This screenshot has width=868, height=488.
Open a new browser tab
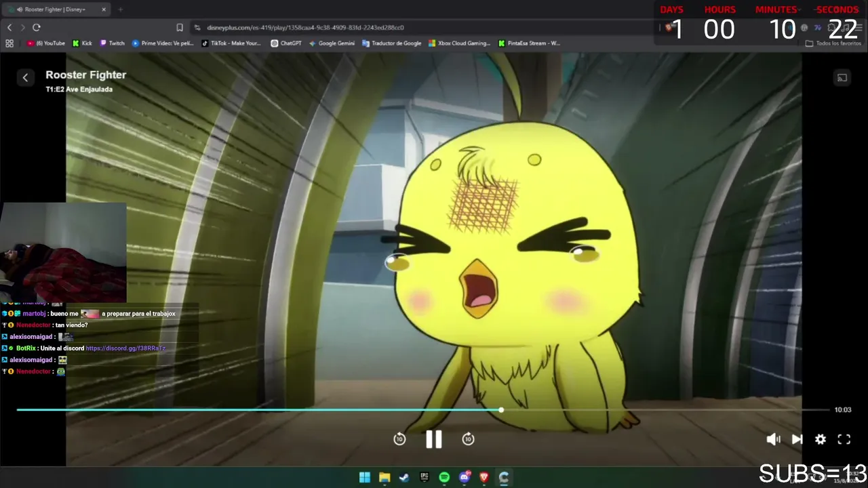point(121,9)
